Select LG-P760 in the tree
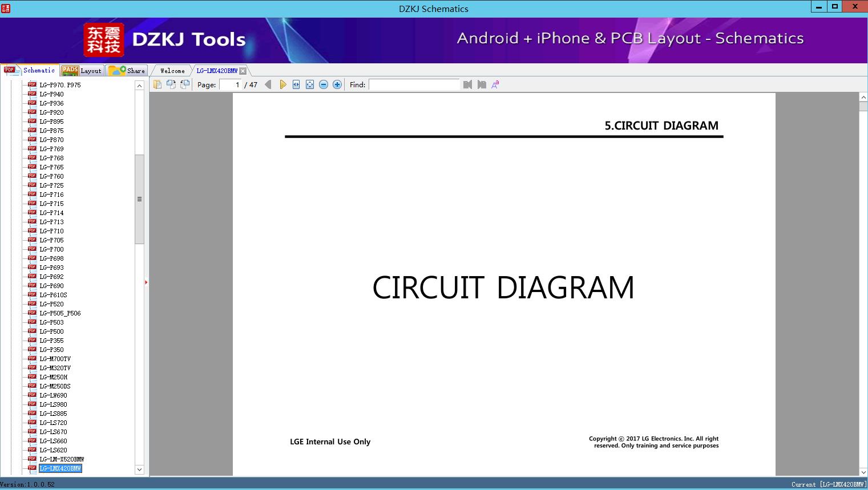This screenshot has width=868, height=490. (x=51, y=176)
